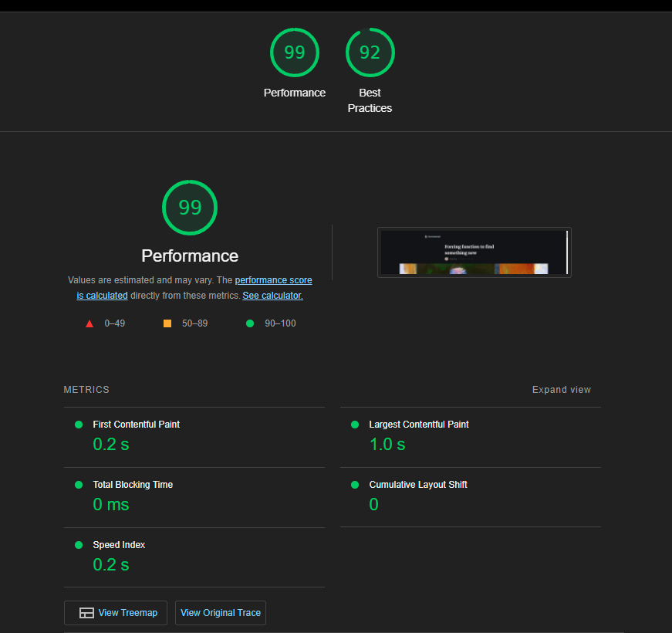
Task: Click the green dot beside First Contentful Paint
Action: (78, 424)
